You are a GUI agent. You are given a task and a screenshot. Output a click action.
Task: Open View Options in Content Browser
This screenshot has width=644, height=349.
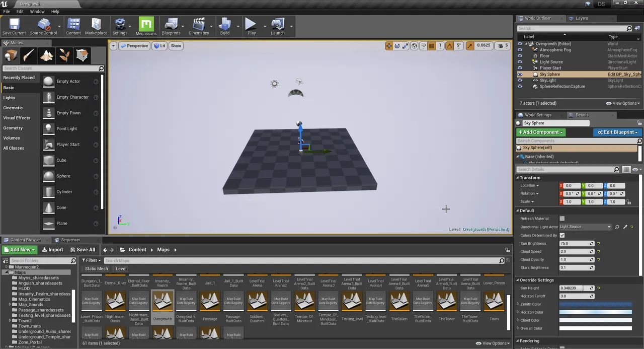click(x=493, y=343)
